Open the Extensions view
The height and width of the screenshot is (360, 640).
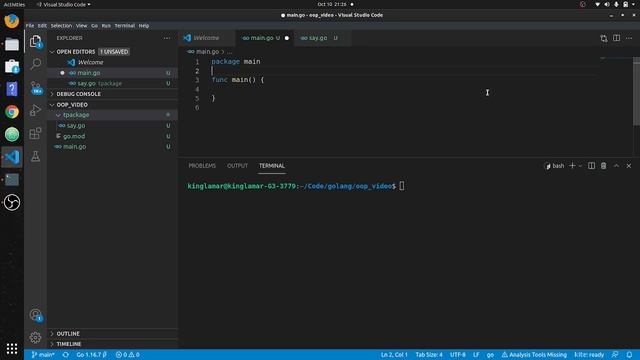point(36,133)
